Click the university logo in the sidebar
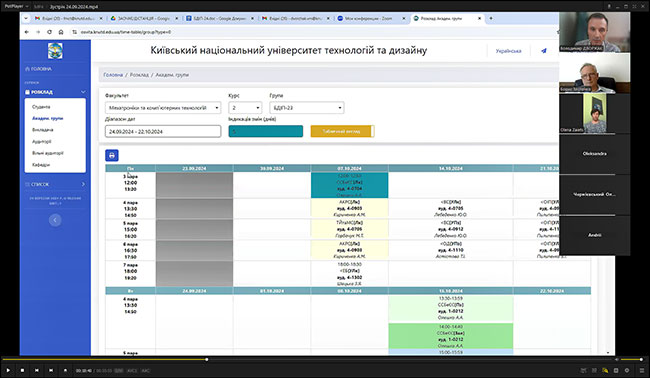 (x=55, y=51)
